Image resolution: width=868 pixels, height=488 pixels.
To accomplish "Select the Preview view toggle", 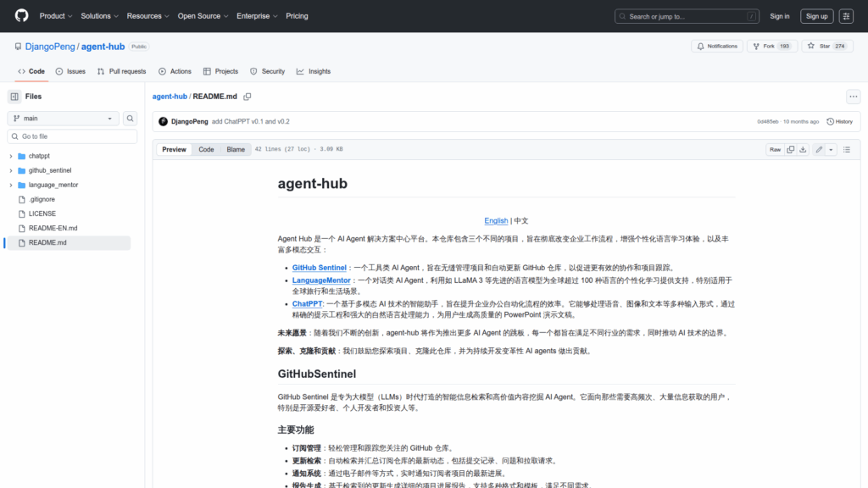I will coord(175,149).
